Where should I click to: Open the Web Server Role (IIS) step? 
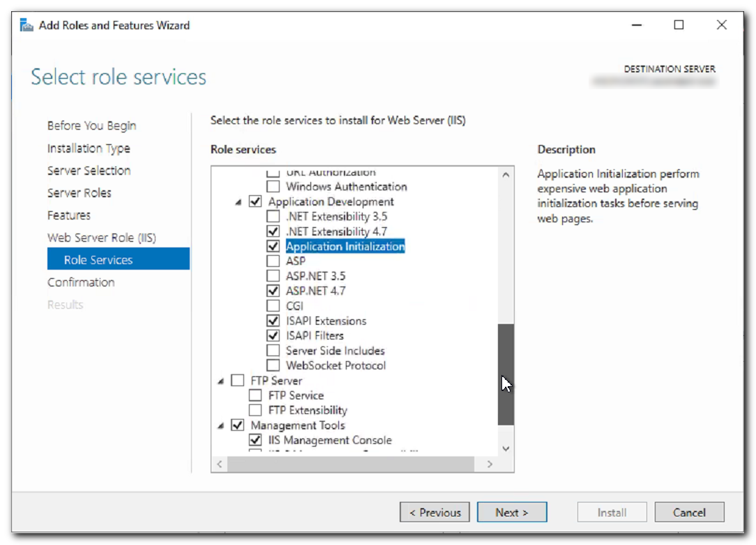(x=102, y=238)
